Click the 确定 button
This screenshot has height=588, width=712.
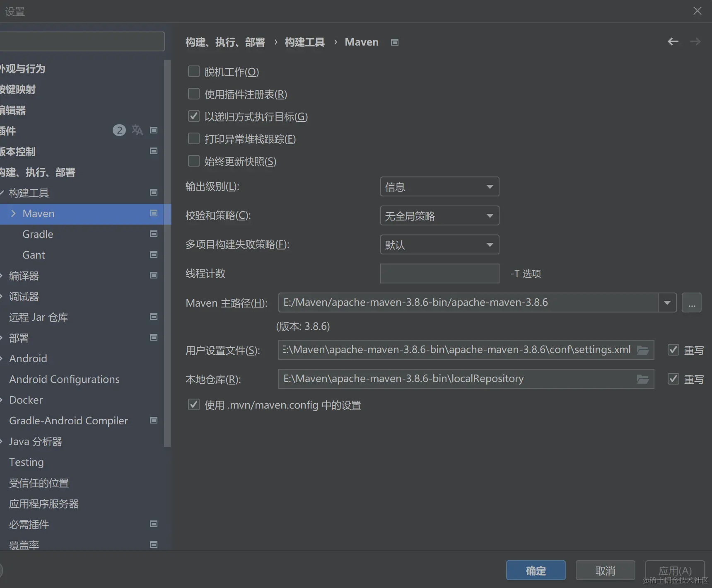[x=536, y=571]
